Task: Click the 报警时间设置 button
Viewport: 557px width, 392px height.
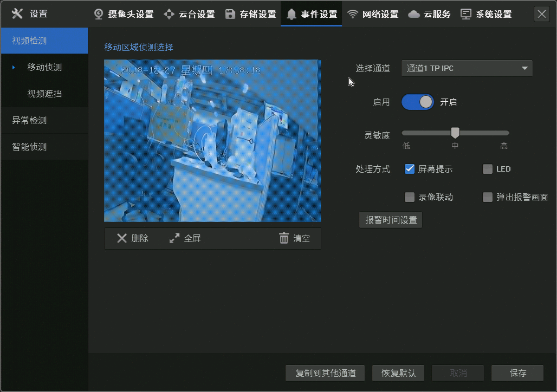Action: [391, 220]
